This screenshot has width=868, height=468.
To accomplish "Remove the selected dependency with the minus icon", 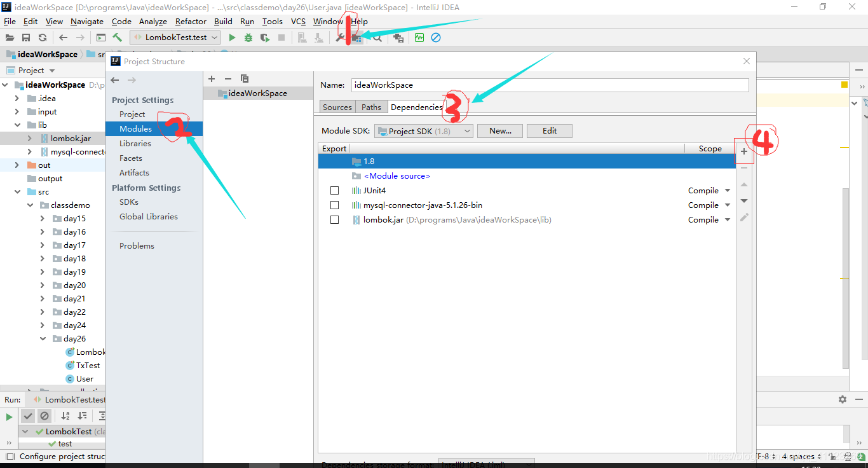I will (x=744, y=167).
